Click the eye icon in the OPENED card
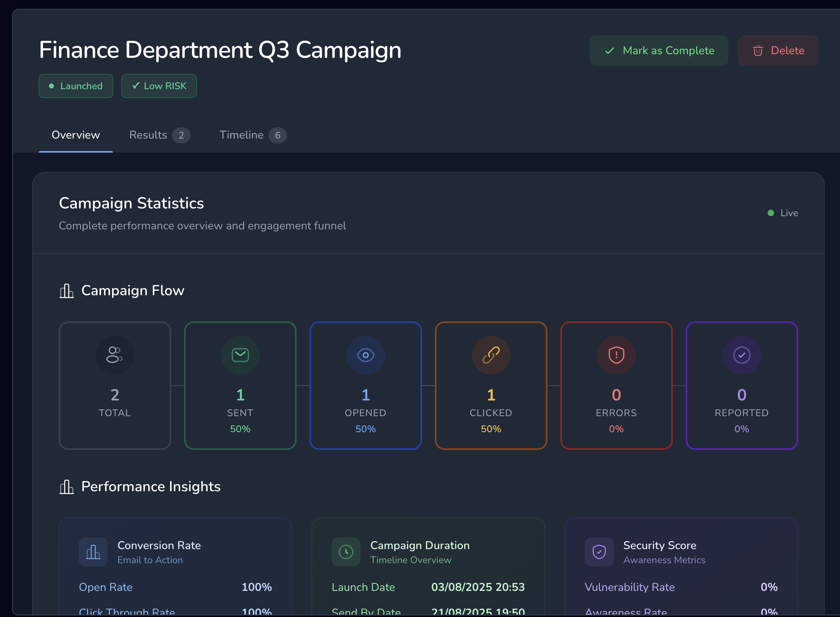 tap(366, 355)
